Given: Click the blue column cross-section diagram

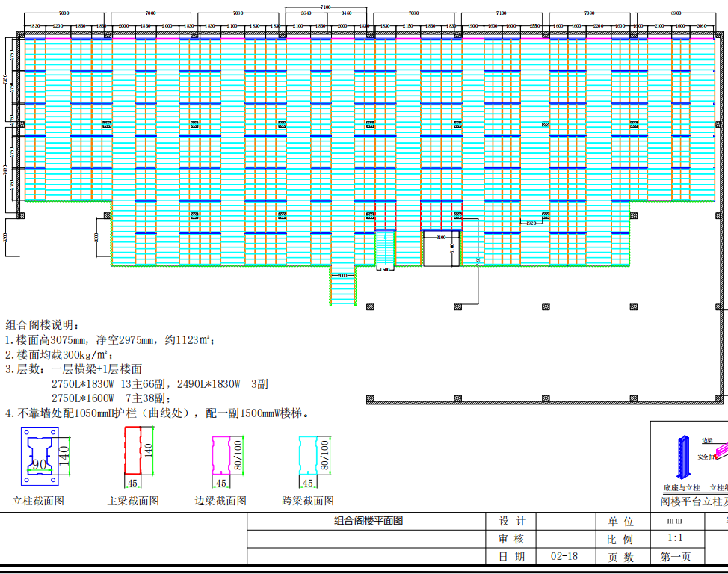Looking at the screenshot, I should tap(39, 456).
